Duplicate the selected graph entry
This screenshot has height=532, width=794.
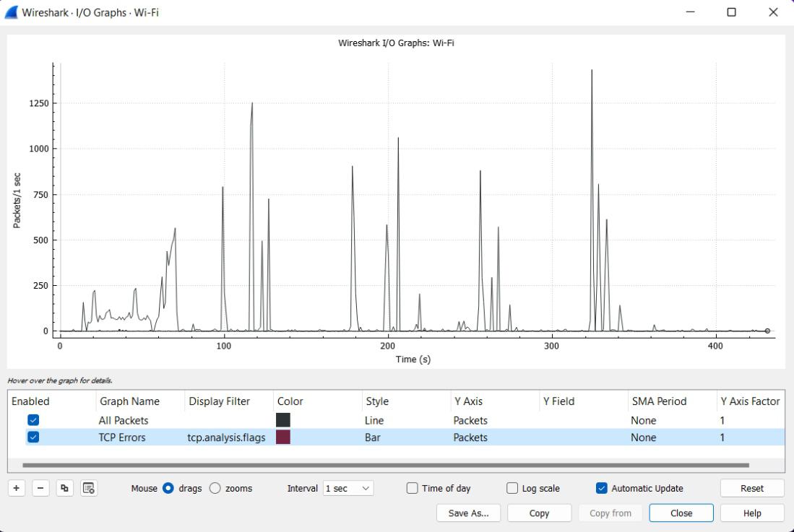(x=65, y=488)
